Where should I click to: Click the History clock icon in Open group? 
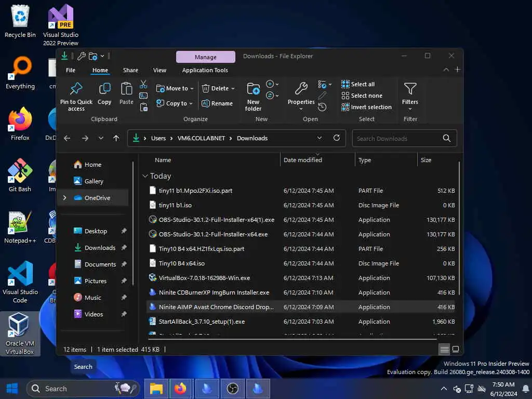(322, 107)
